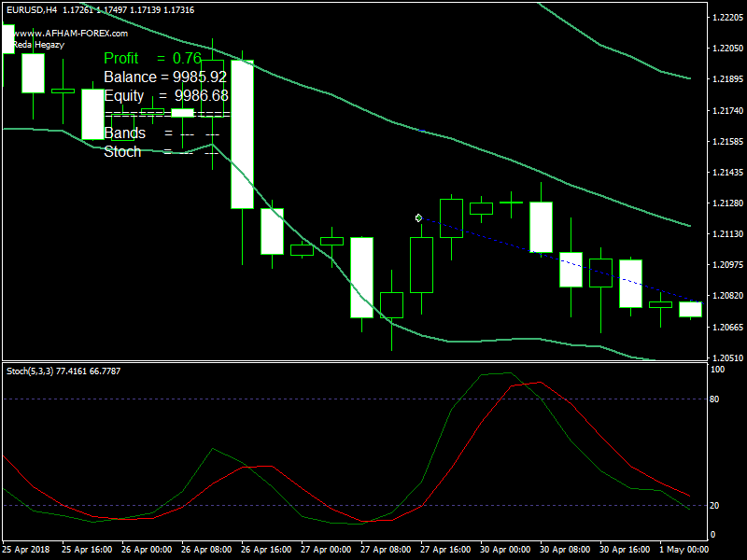The width and height of the screenshot is (747, 560).
Task: Select the Equity = 9986.68 text
Action: (165, 95)
